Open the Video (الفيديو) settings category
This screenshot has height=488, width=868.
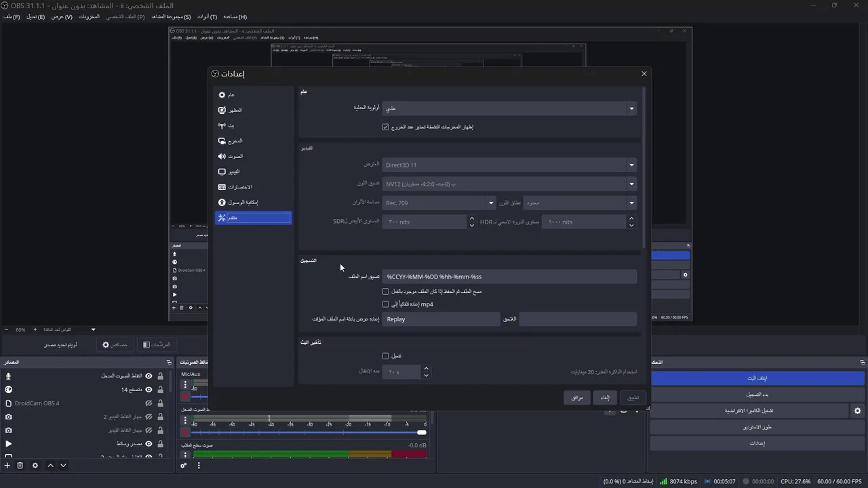[253, 171]
